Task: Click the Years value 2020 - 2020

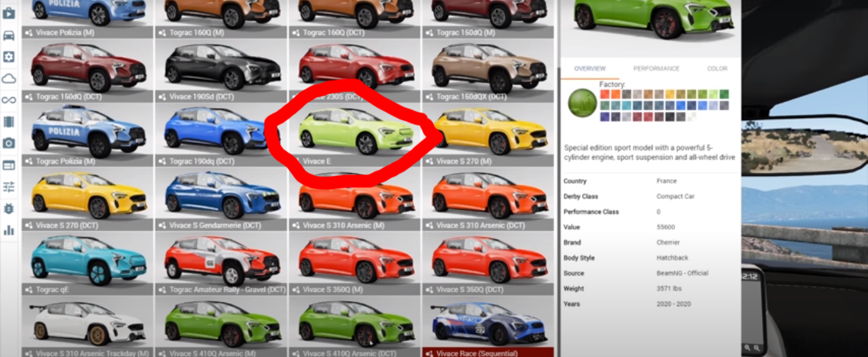Action: pos(674,304)
